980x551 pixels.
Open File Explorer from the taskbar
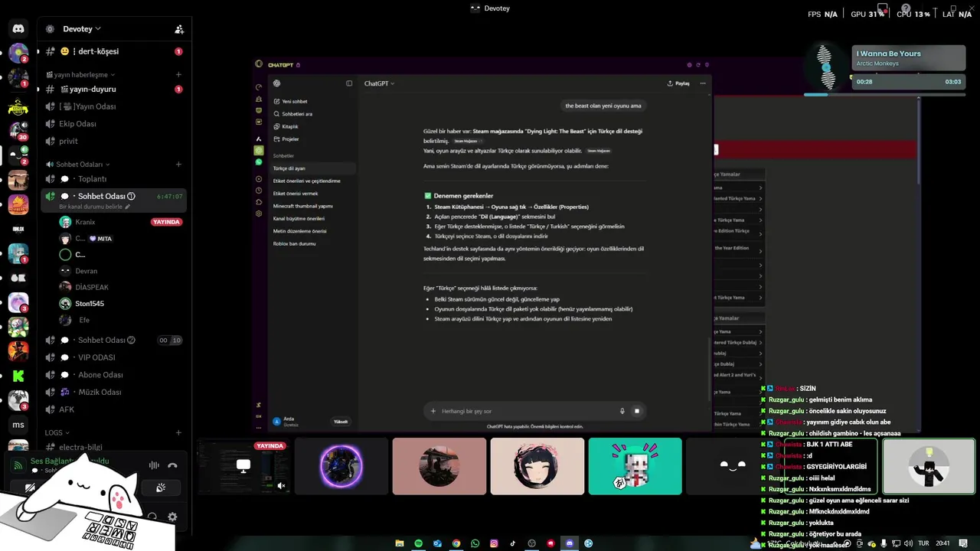pyautogui.click(x=400, y=543)
